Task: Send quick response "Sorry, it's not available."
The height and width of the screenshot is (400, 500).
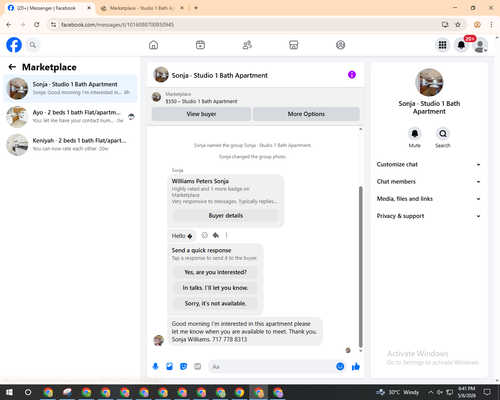Action: 215,303
